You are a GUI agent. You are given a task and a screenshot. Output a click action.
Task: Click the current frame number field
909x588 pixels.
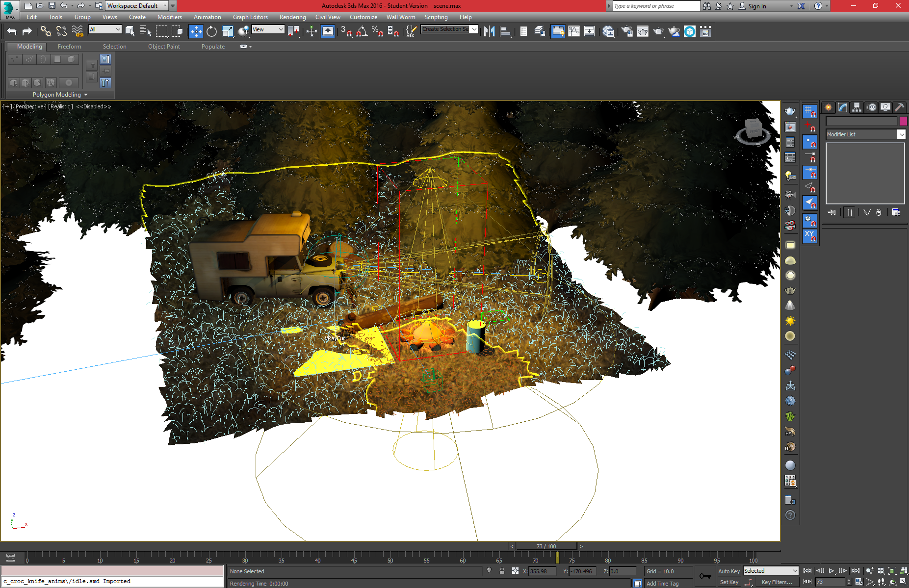(830, 582)
